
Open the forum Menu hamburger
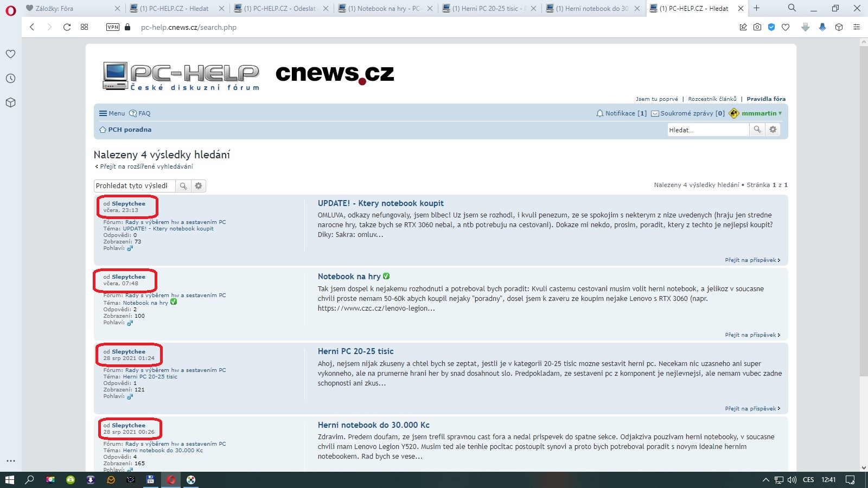tap(112, 113)
